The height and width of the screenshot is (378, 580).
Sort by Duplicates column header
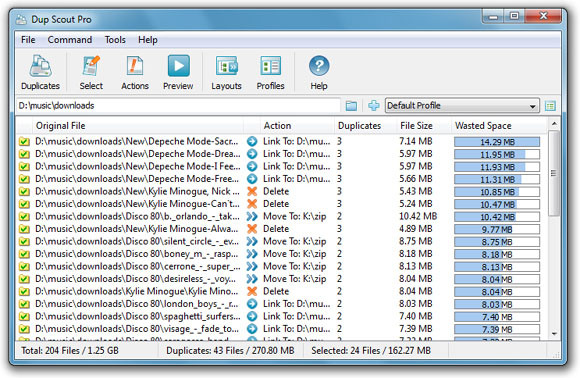[365, 126]
